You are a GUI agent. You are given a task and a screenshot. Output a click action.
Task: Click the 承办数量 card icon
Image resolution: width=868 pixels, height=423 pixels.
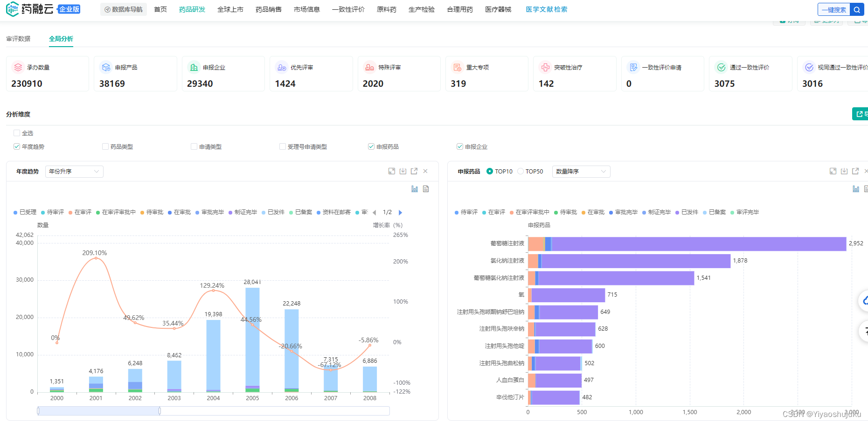tap(18, 68)
